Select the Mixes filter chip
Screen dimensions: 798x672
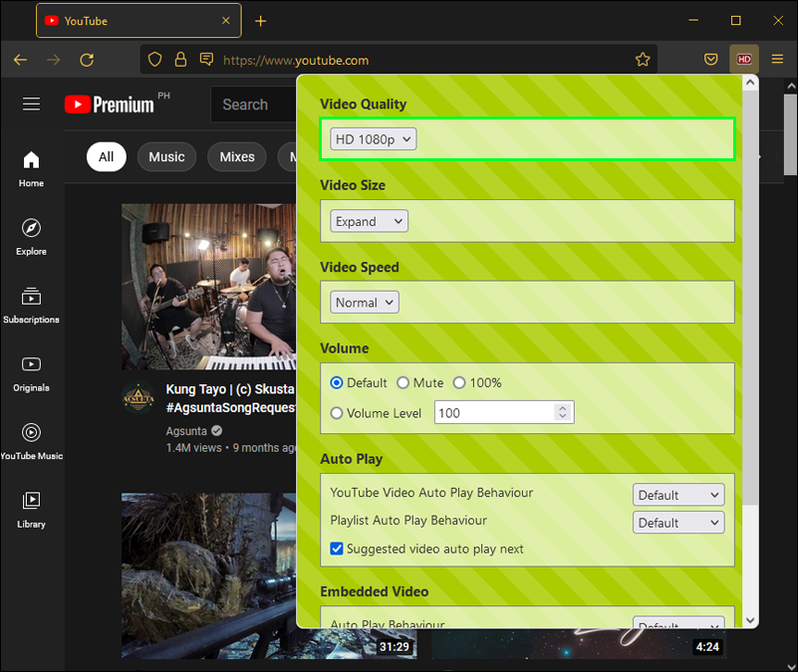pyautogui.click(x=237, y=156)
